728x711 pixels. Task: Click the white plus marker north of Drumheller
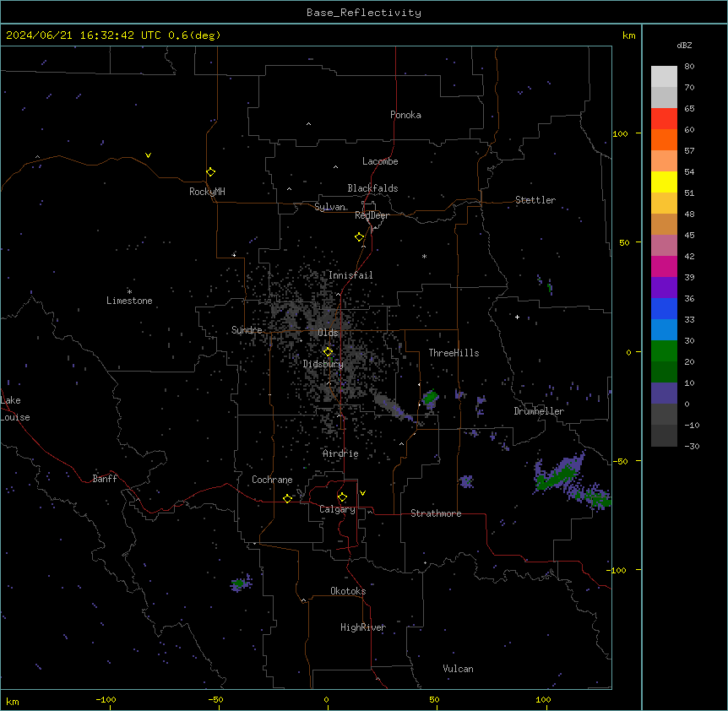(517, 317)
